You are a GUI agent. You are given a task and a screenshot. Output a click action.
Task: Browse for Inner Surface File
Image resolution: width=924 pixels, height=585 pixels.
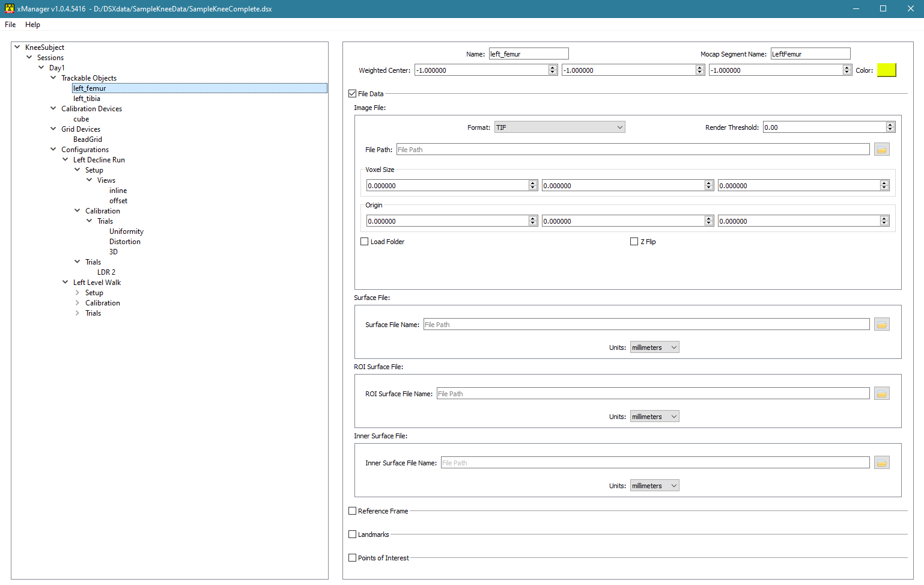(881, 463)
